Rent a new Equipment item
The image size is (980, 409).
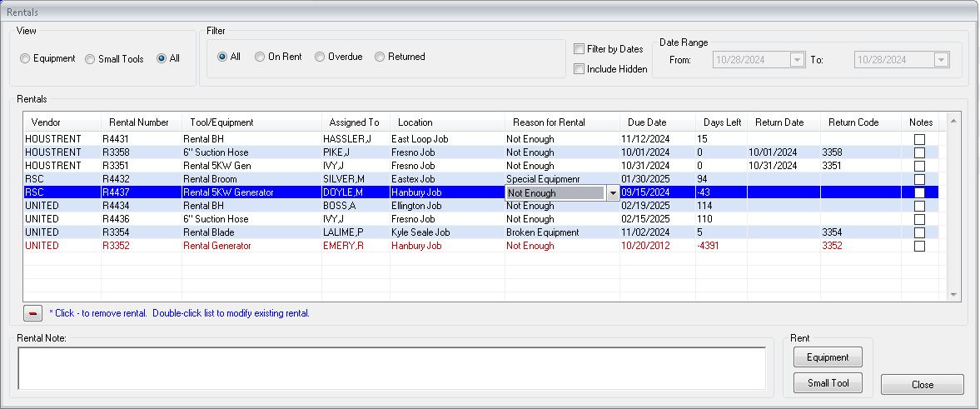828,357
